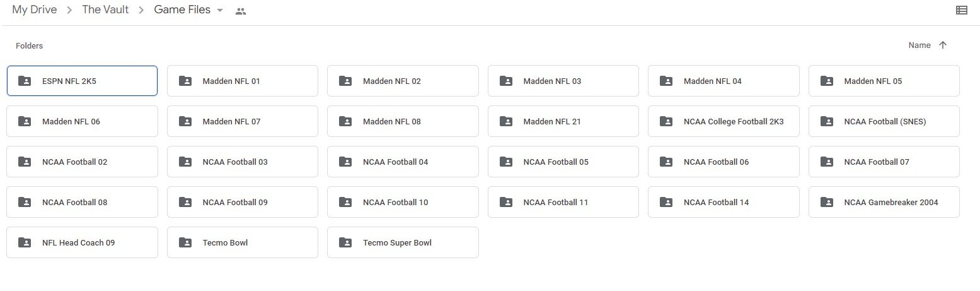This screenshot has height=291, width=980.
Task: Click the Tecmo Bowl folder icon
Action: (185, 242)
